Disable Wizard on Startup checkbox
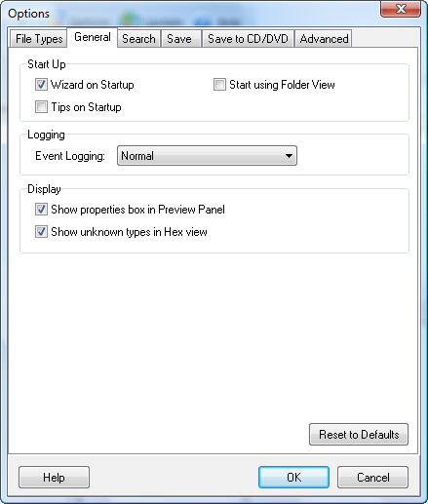428x504 pixels. (x=41, y=85)
